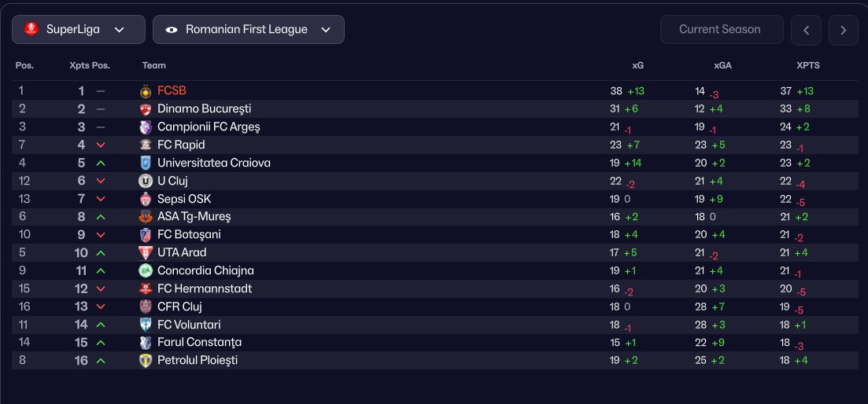Go to next season with right arrow

(x=844, y=30)
